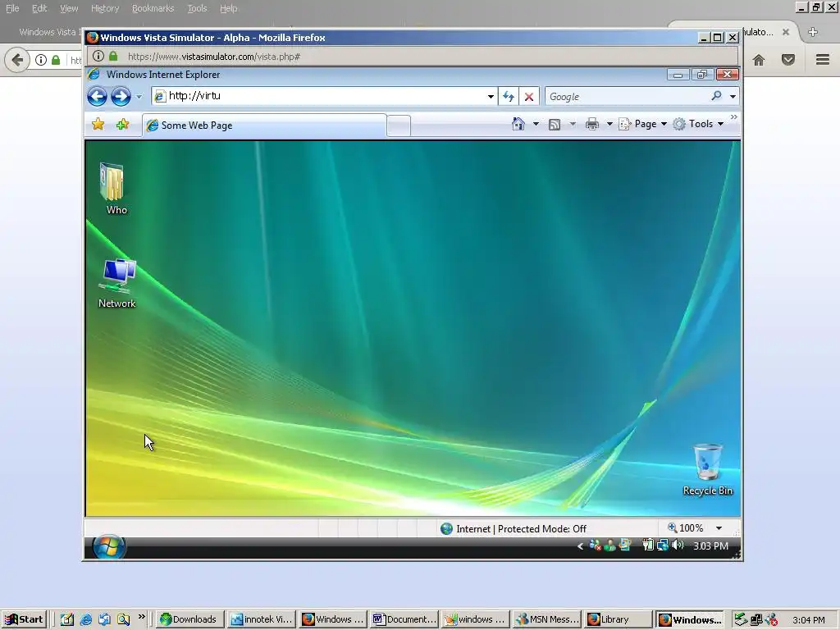Viewport: 840px width, 630px height.
Task: Click the battery power tray icon
Action: (648, 546)
